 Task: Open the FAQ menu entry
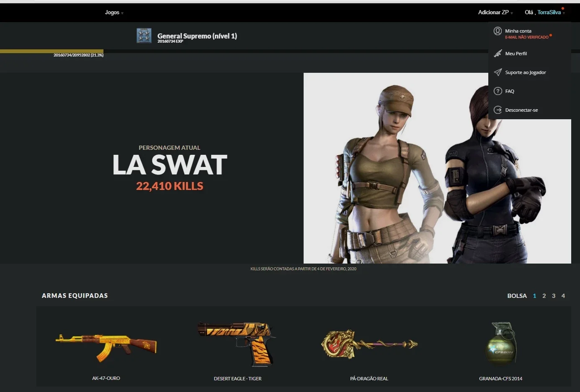click(510, 91)
